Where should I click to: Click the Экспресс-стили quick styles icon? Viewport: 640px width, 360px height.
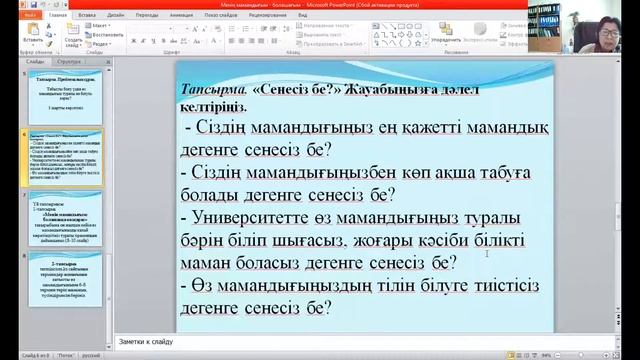[480, 29]
